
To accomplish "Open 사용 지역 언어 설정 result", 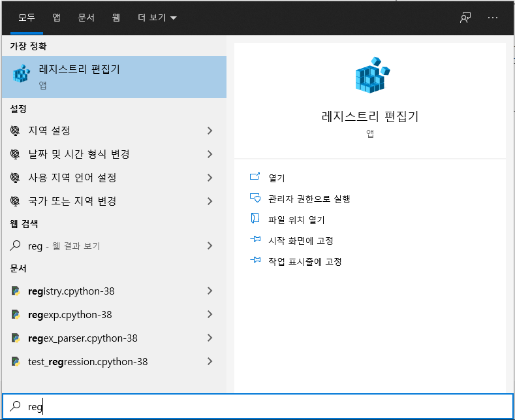I will click(114, 178).
